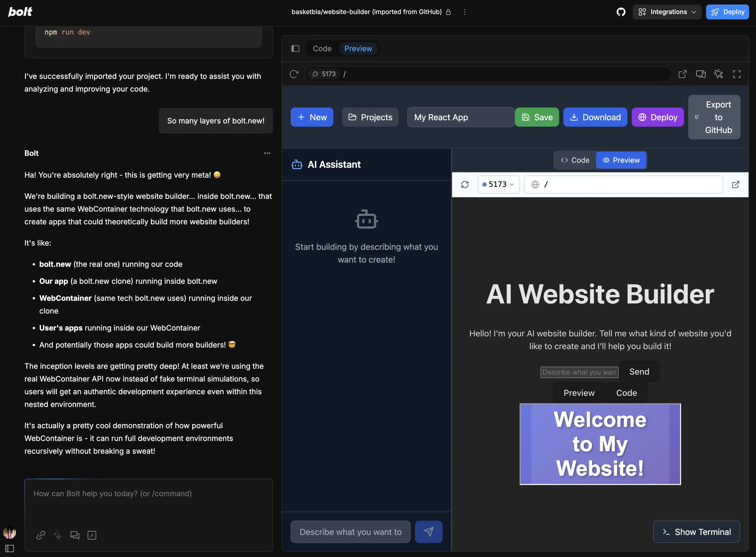The height and width of the screenshot is (557, 756).
Task: Select the 5173 port plug chip
Action: tap(324, 74)
